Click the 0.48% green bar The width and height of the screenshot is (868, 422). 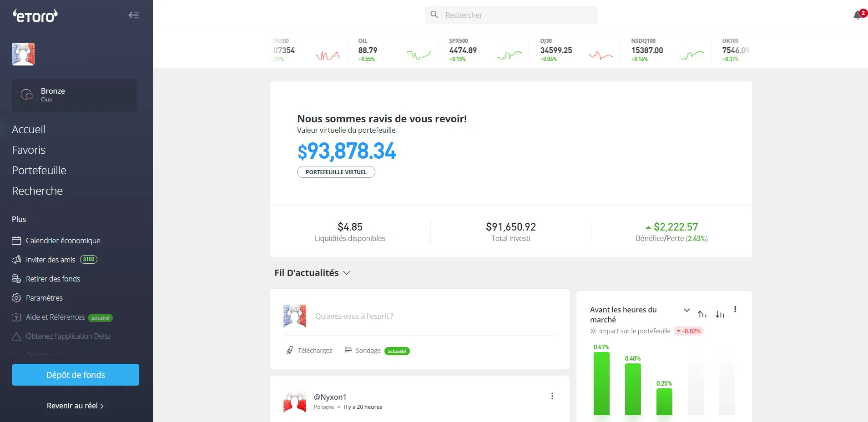633,389
